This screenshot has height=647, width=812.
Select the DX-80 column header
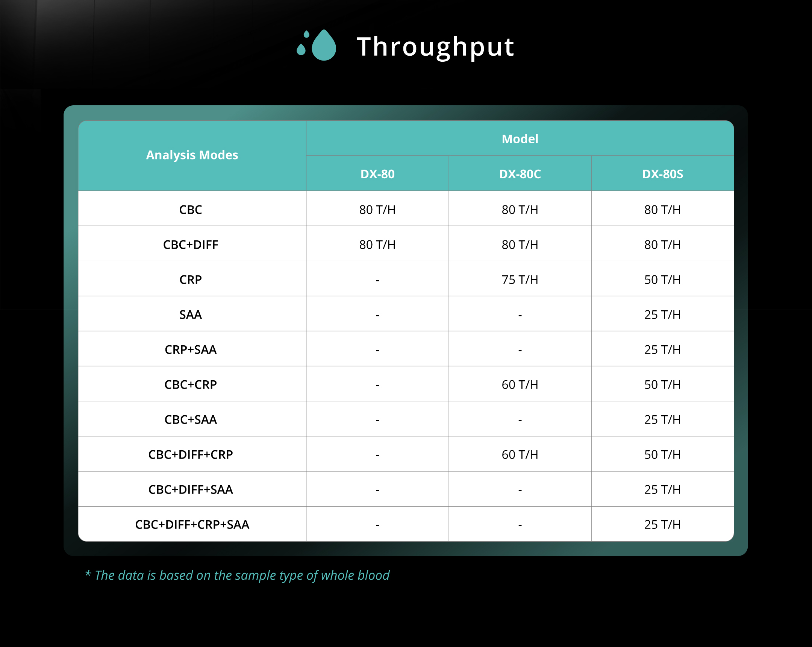377,174
